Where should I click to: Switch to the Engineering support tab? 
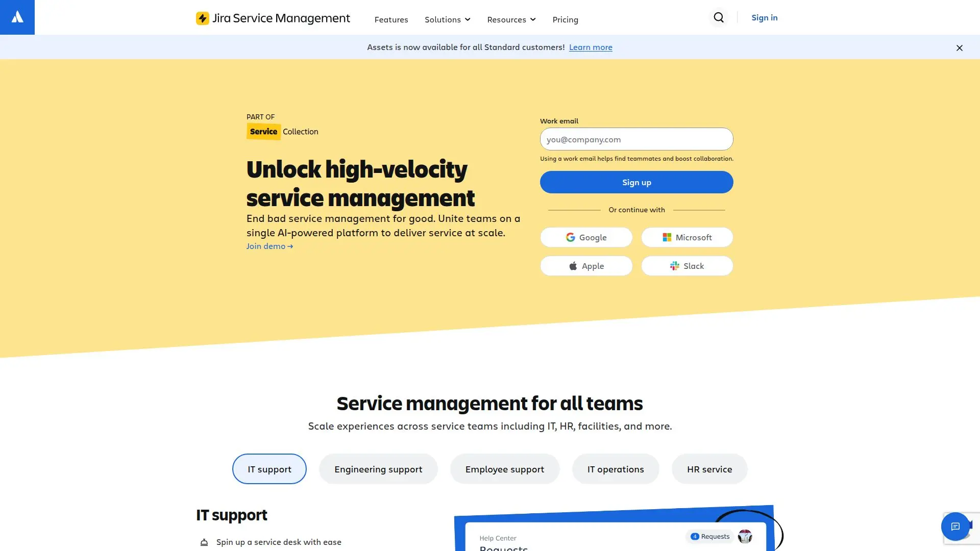coord(378,469)
